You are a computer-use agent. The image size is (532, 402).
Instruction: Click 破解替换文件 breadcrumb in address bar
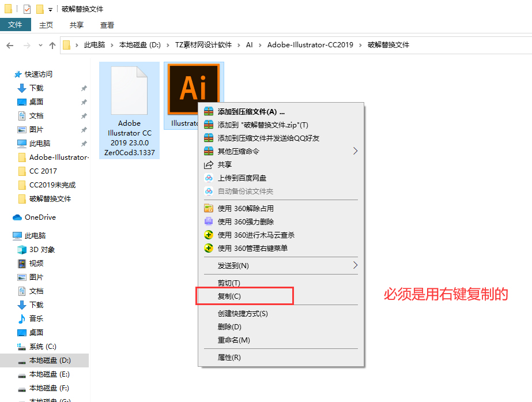point(388,45)
